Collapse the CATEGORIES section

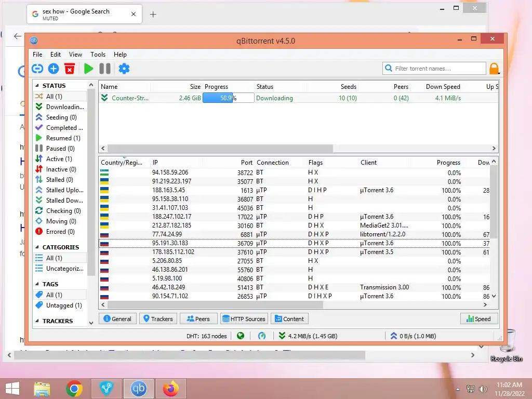(x=37, y=247)
